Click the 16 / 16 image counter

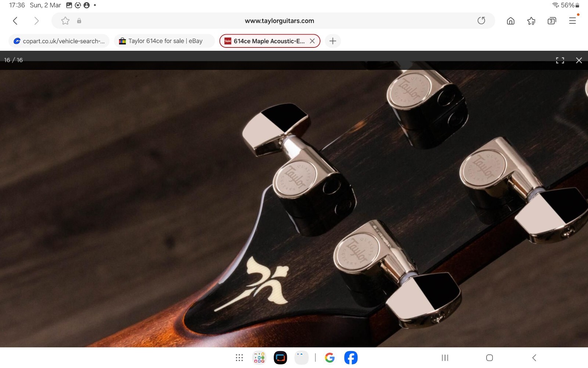tap(14, 60)
